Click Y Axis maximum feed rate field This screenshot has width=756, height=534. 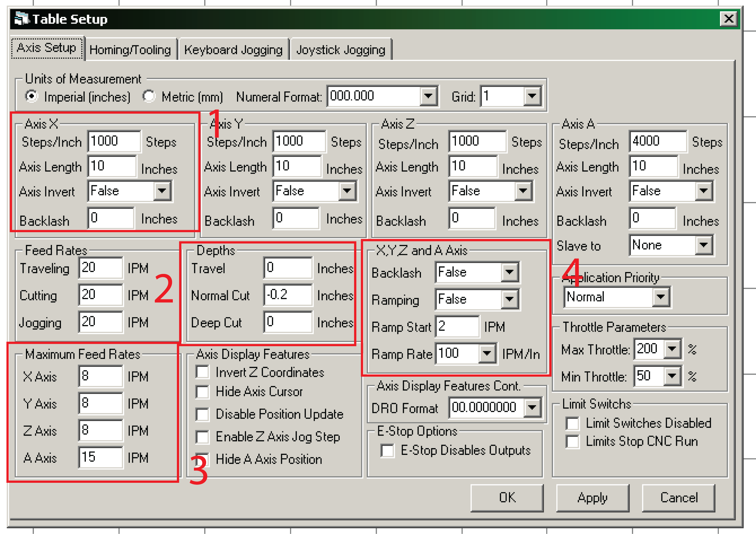101,403
